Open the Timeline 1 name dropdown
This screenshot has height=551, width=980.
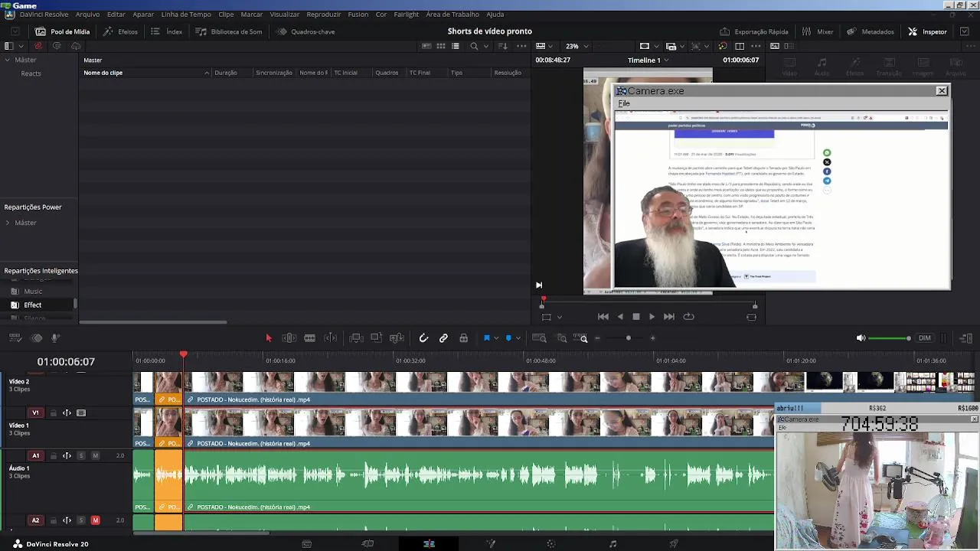tap(648, 60)
